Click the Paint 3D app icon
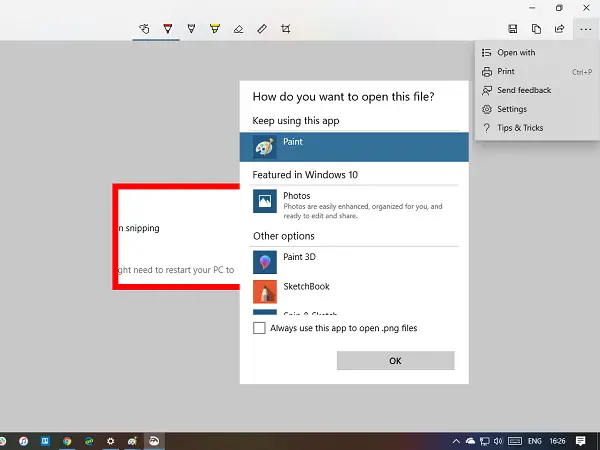The height and width of the screenshot is (450, 600). tap(265, 262)
